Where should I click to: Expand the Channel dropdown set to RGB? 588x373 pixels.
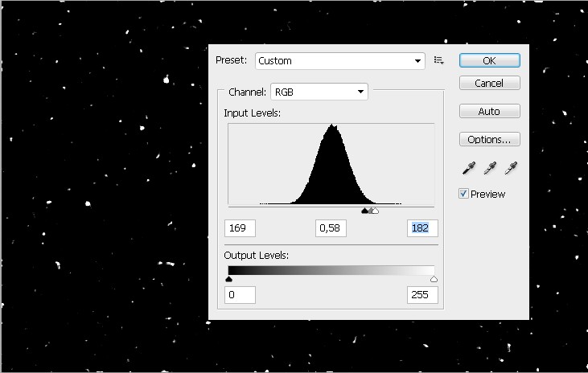[x=319, y=92]
